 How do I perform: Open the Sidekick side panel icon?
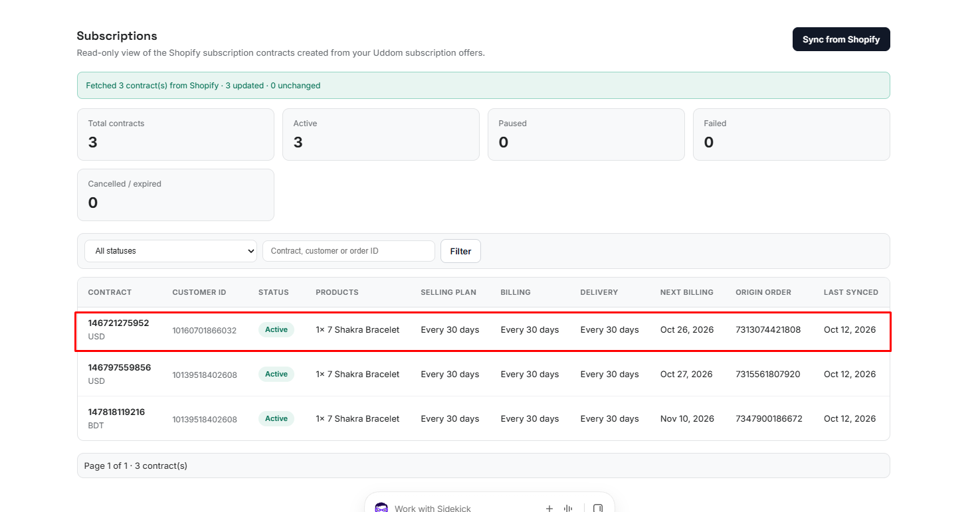(598, 509)
